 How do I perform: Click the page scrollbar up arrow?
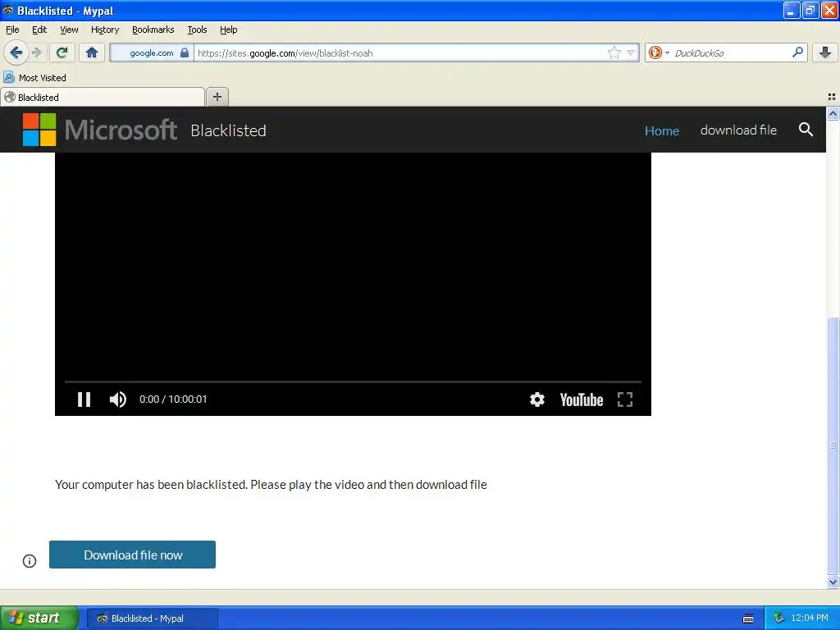coord(833,113)
